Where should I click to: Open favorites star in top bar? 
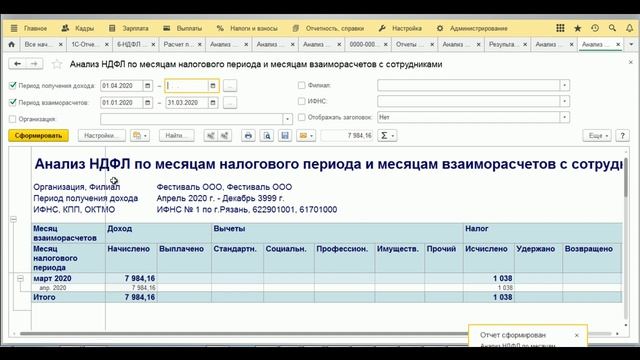(578, 28)
